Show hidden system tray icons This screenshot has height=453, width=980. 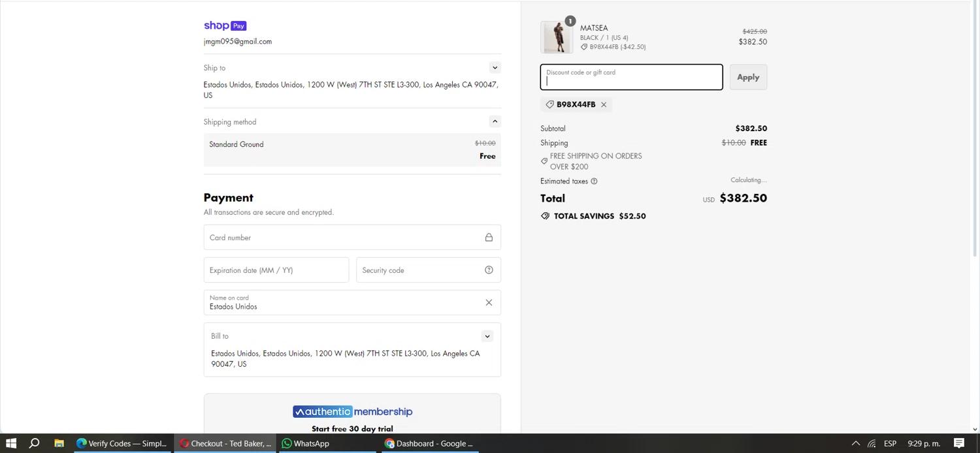pyautogui.click(x=855, y=443)
